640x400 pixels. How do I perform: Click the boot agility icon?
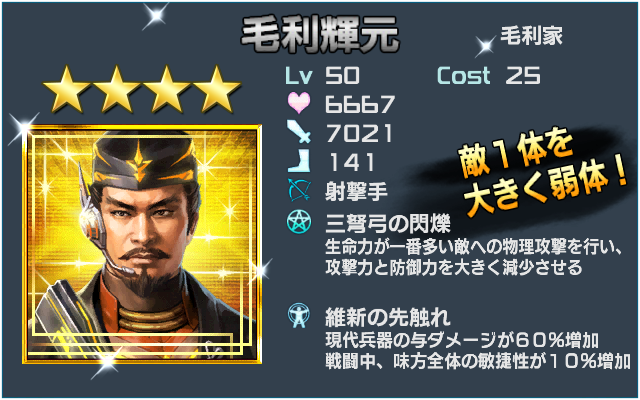[x=299, y=160]
